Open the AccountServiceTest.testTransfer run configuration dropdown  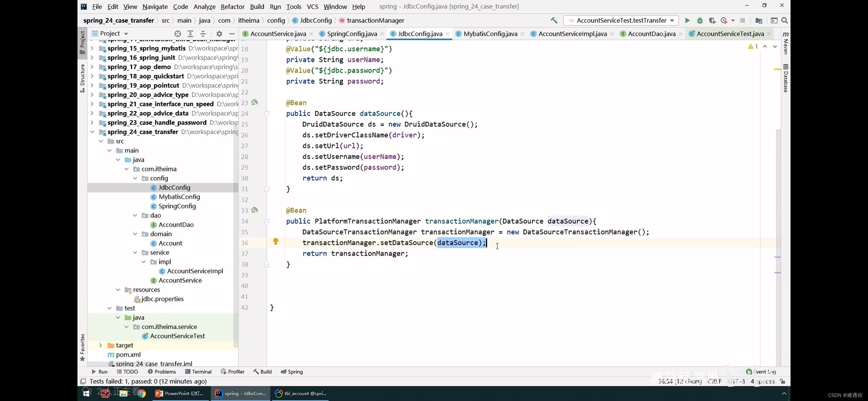pyautogui.click(x=621, y=21)
